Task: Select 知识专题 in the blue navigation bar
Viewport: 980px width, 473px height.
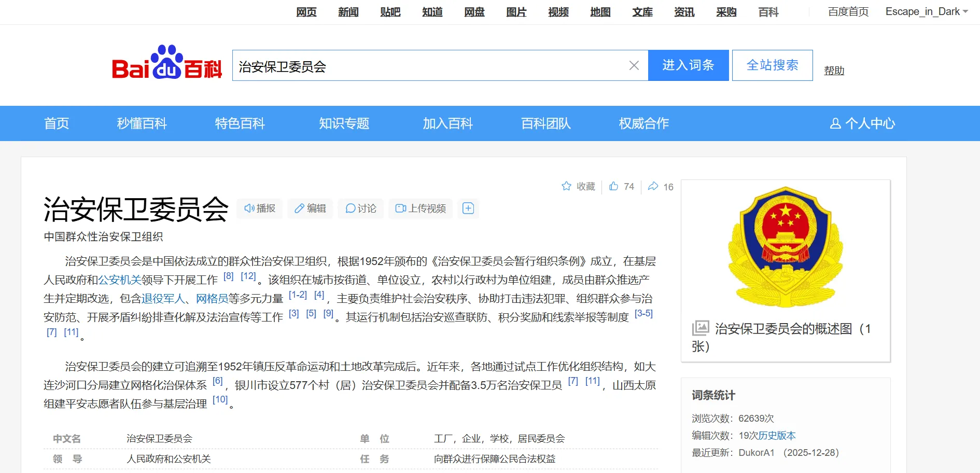Action: point(344,123)
